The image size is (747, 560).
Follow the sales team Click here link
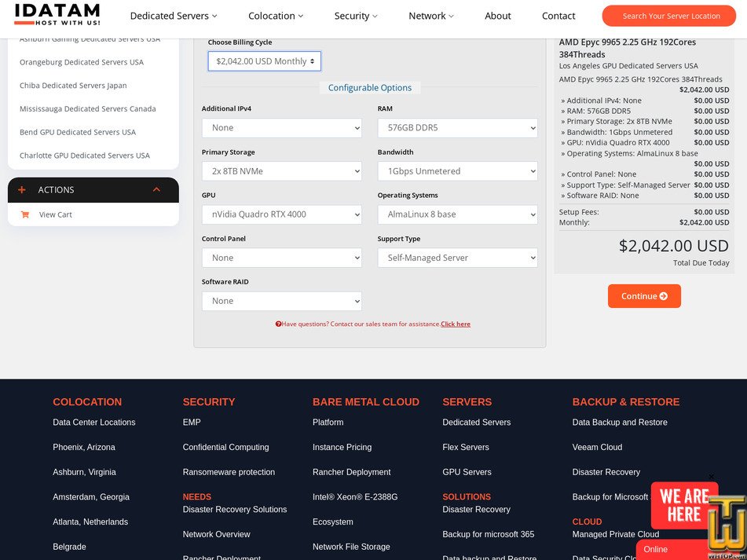tap(456, 324)
